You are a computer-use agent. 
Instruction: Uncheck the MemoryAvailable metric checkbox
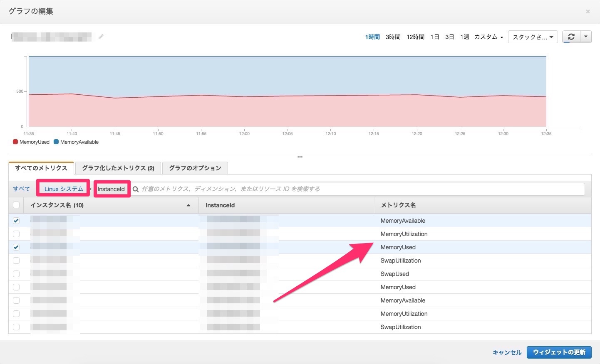16,221
